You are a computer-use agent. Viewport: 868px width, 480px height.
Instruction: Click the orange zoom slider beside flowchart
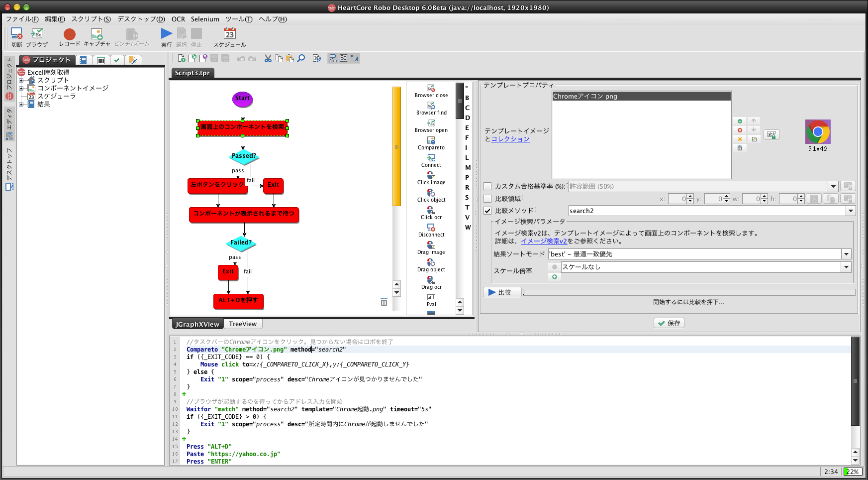coord(396,146)
